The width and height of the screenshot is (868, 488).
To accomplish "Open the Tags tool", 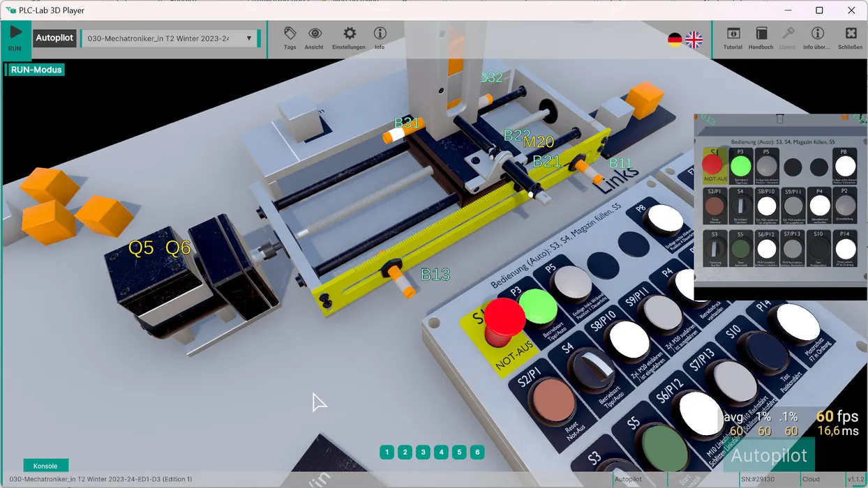I will pos(290,38).
